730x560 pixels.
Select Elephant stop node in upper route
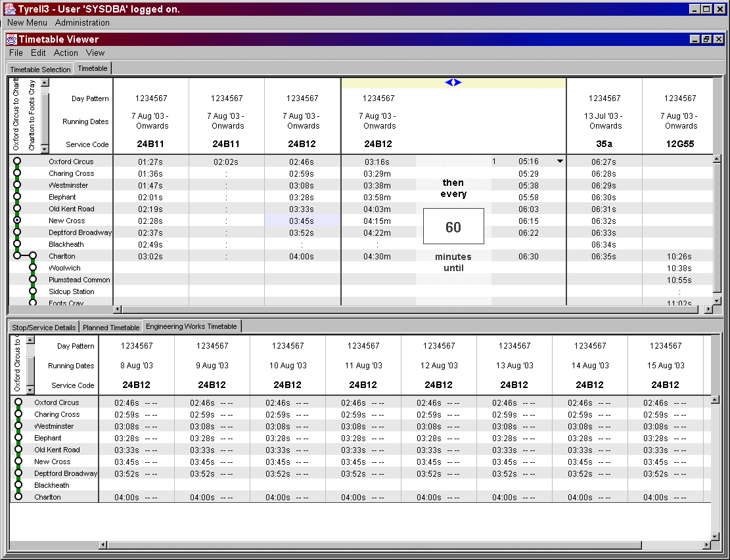[x=17, y=196]
